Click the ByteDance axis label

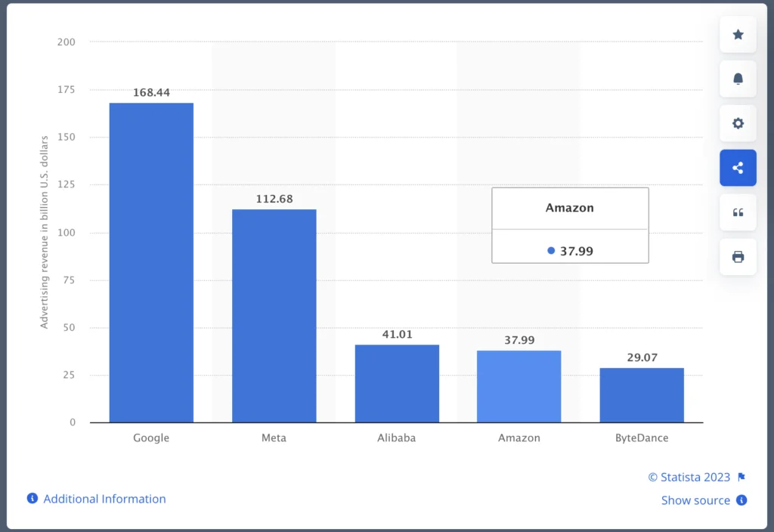coord(642,438)
